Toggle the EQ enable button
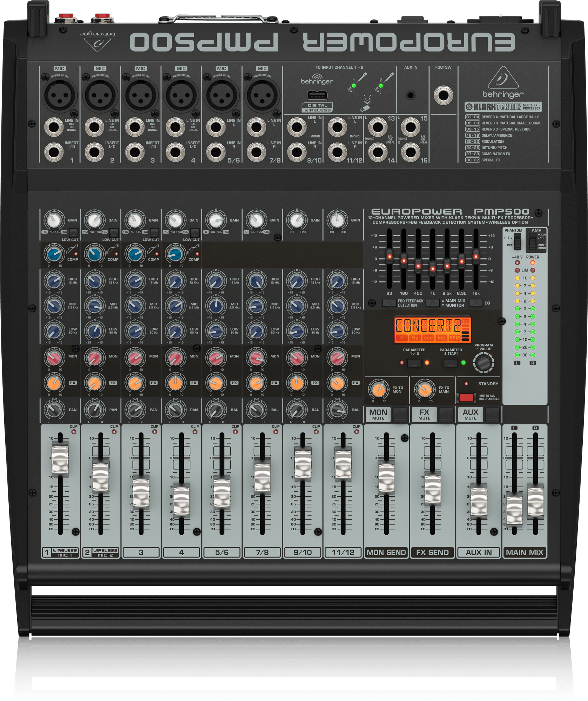 click(476, 303)
